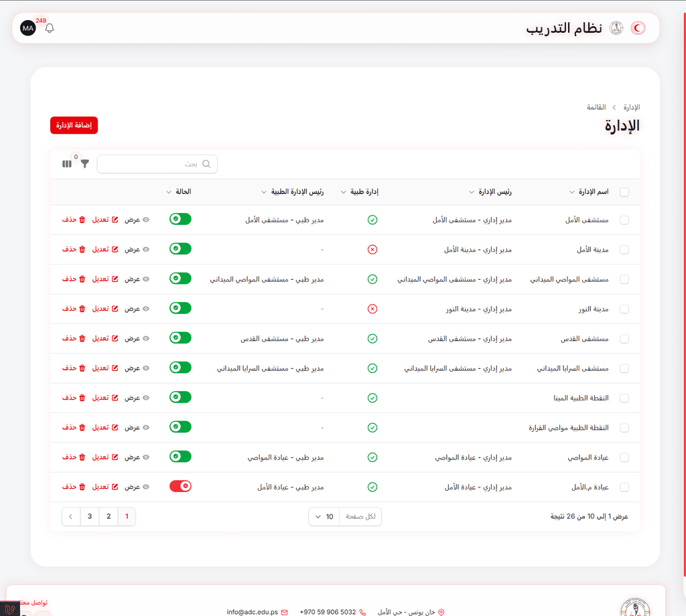Enable the red status toggle for عيادة م.الأمل
The image size is (686, 616).
point(180,486)
